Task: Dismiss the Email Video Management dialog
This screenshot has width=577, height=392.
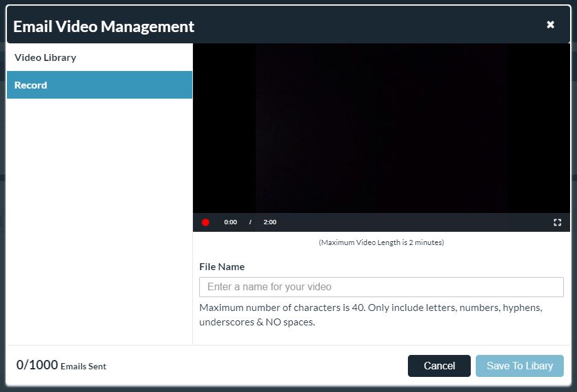Action: pos(551,24)
